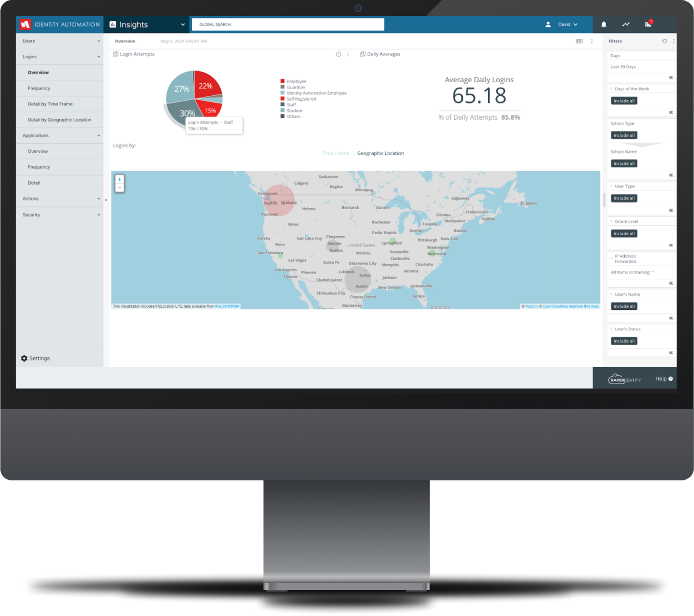The width and height of the screenshot is (694, 616).
Task: Collapse the left sidebar with small arrow
Action: pyautogui.click(x=106, y=200)
